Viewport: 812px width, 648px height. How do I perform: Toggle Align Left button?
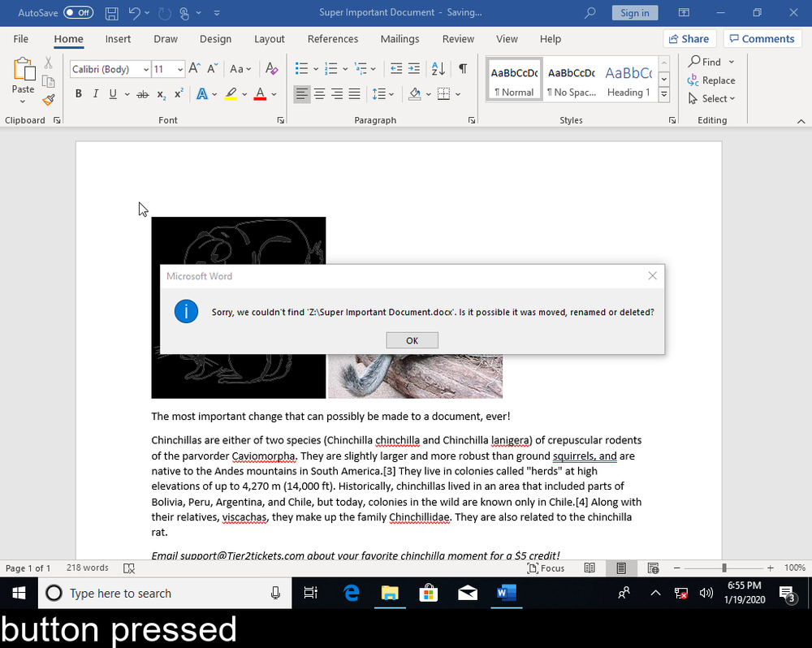pyautogui.click(x=302, y=93)
